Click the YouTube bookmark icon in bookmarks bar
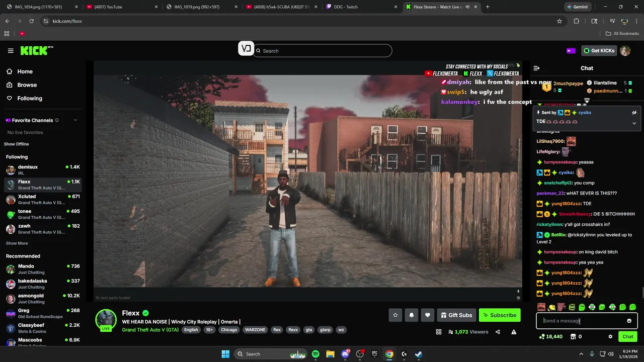The width and height of the screenshot is (644, 362). tap(22, 34)
